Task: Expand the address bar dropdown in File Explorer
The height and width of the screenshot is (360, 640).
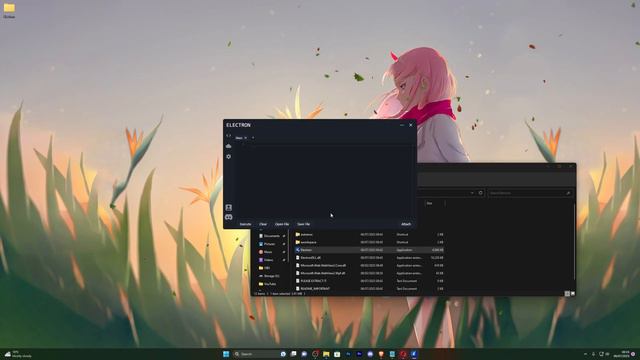Action: pyautogui.click(x=472, y=193)
